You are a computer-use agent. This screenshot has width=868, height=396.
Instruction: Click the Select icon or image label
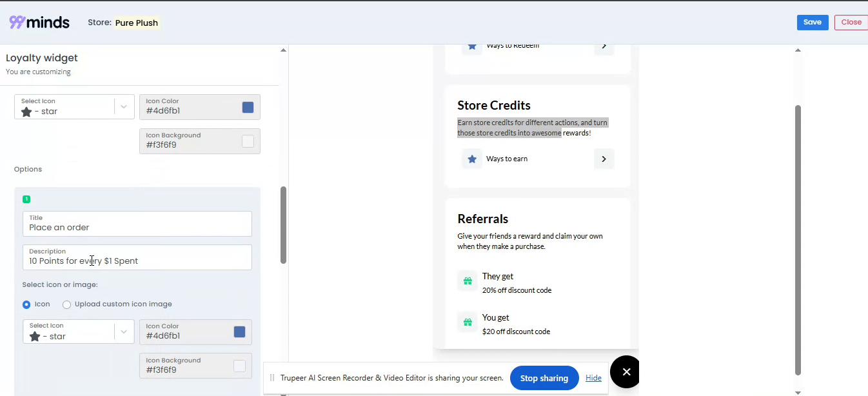60,284
